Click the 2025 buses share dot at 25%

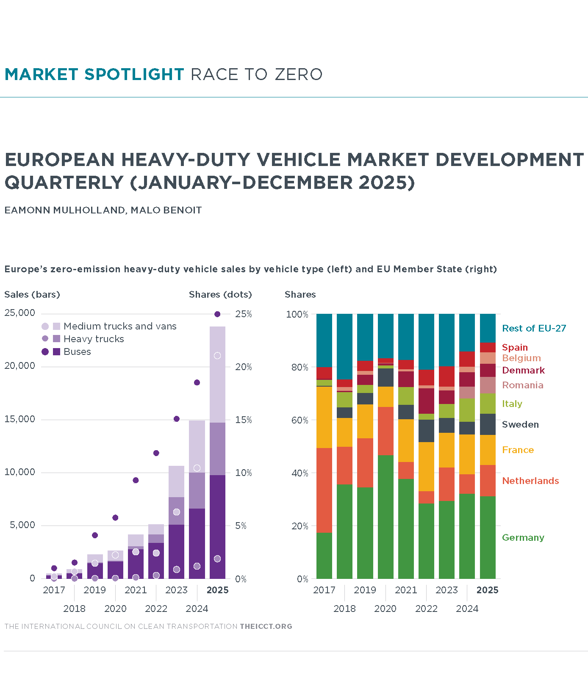click(217, 314)
